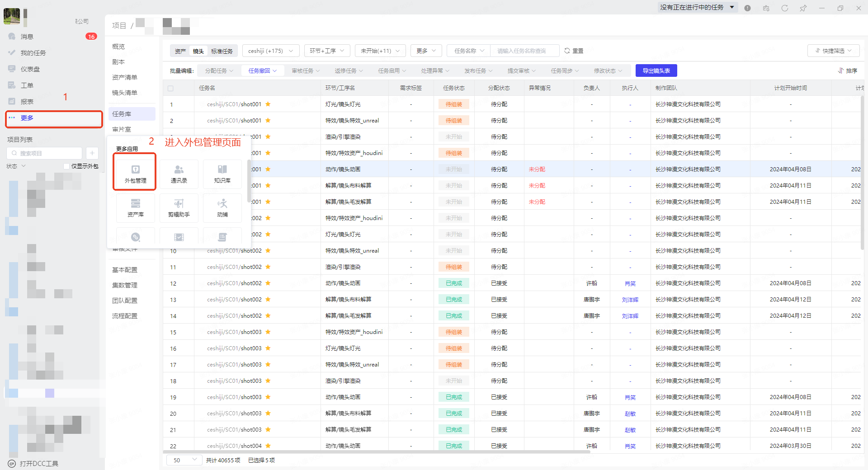Open the 环节+工序 dropdown
The width and height of the screenshot is (868, 470).
click(327, 51)
